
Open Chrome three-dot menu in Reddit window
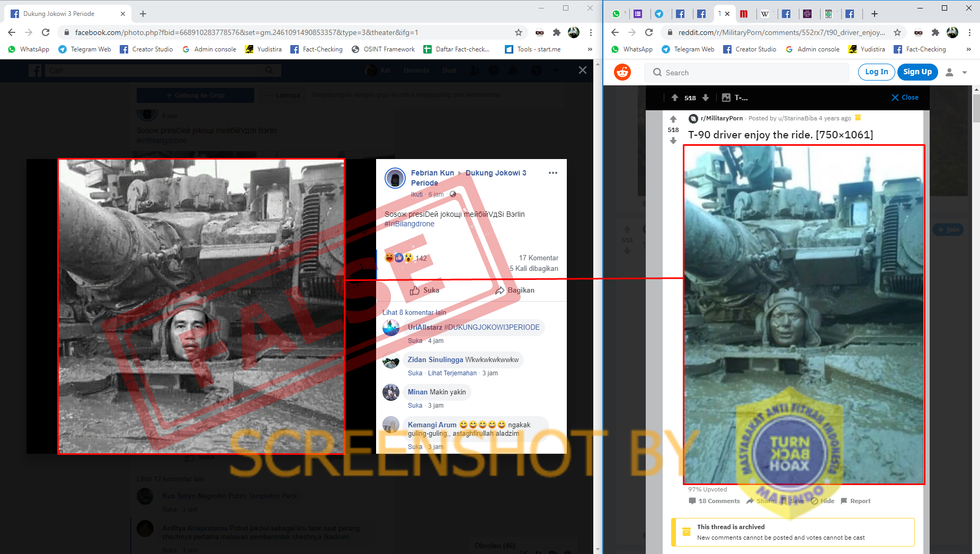pos(969,32)
